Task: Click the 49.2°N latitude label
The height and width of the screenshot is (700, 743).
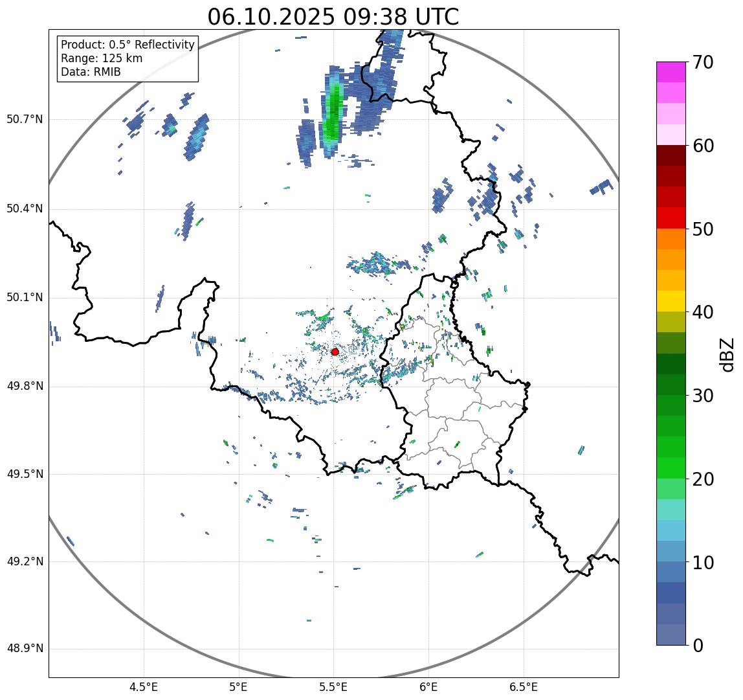Action: (24, 561)
